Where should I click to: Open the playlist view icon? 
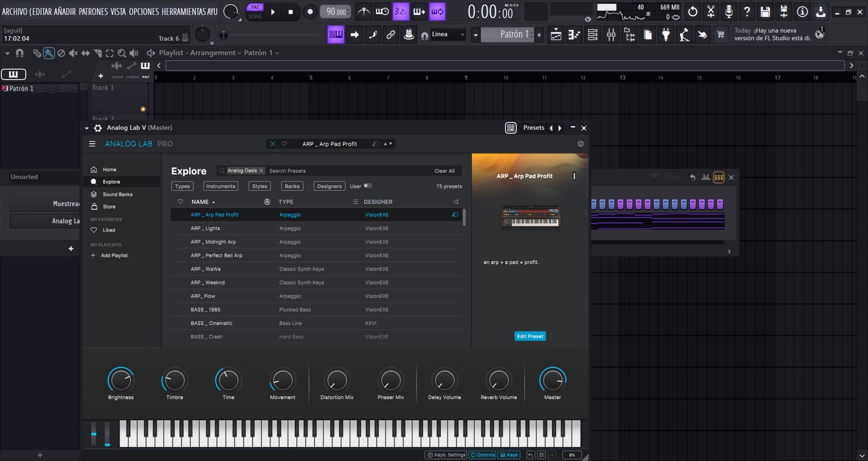tap(556, 35)
